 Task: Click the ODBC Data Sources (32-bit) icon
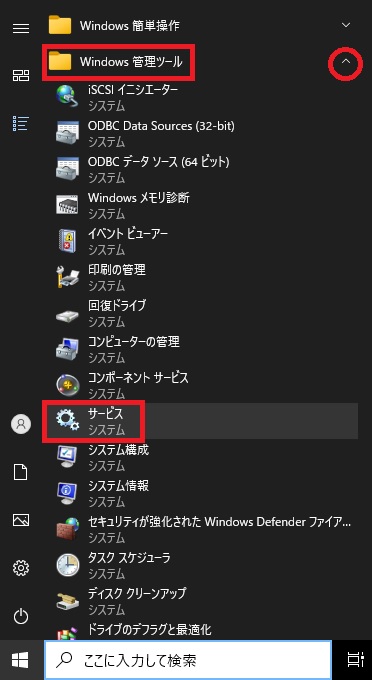pyautogui.click(x=68, y=132)
